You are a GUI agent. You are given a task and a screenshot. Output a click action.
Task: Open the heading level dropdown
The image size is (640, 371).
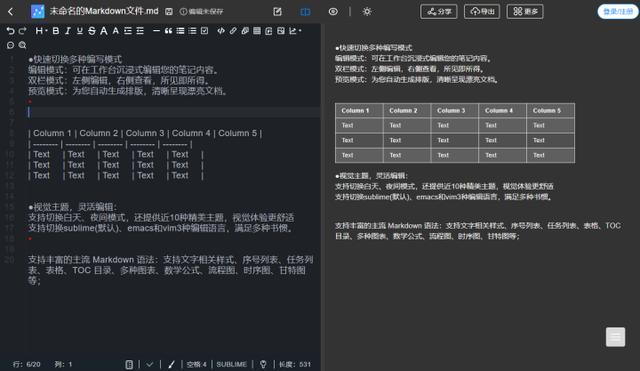[41, 31]
